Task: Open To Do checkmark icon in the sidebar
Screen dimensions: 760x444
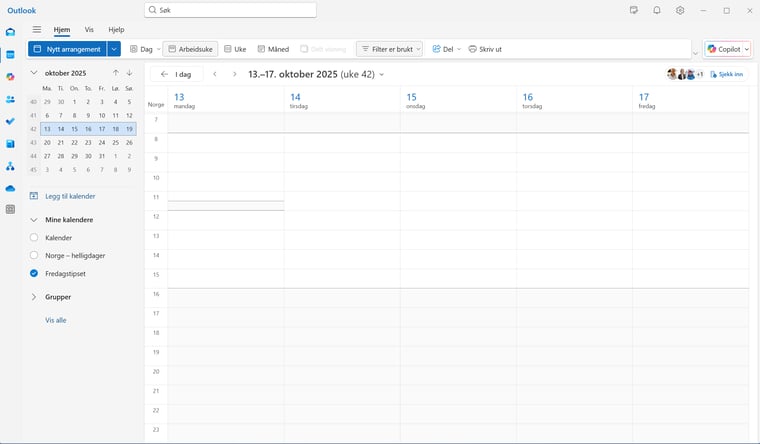Action: point(10,121)
